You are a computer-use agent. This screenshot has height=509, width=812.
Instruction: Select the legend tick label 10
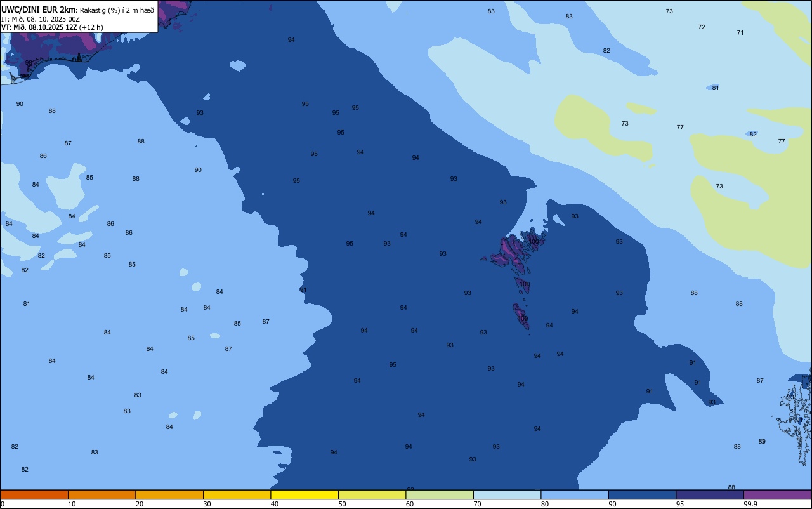click(x=72, y=504)
